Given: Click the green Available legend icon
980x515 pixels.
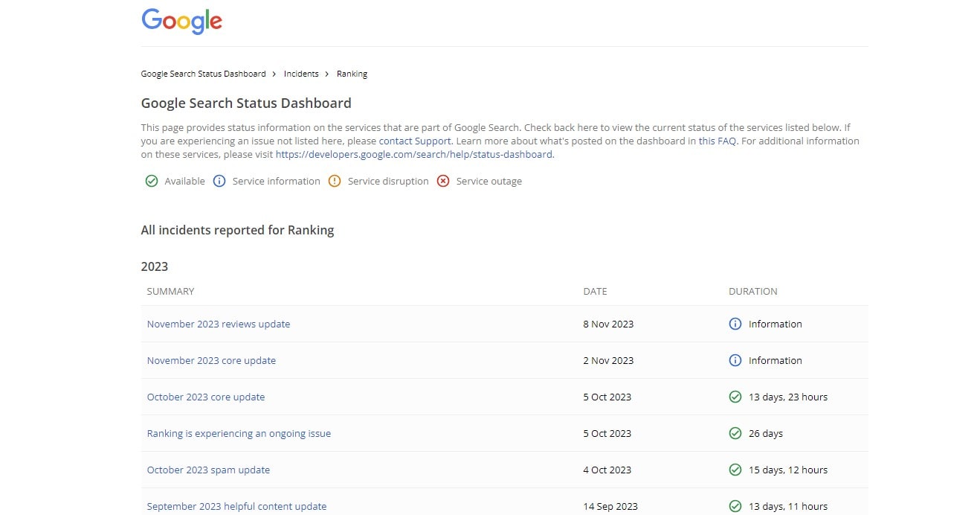Looking at the screenshot, I should click(x=152, y=181).
